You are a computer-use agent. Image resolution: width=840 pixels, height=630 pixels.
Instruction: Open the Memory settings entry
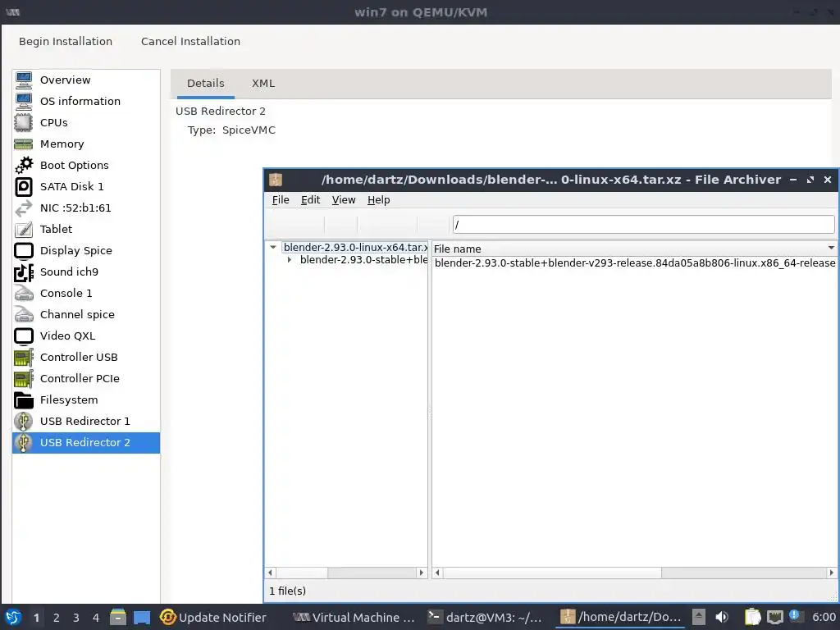tap(85, 144)
